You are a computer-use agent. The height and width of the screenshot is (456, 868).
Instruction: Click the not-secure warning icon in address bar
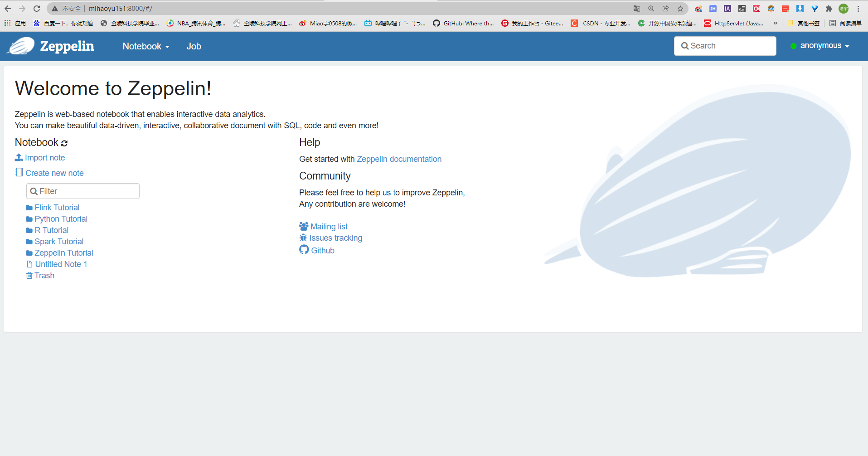[55, 9]
